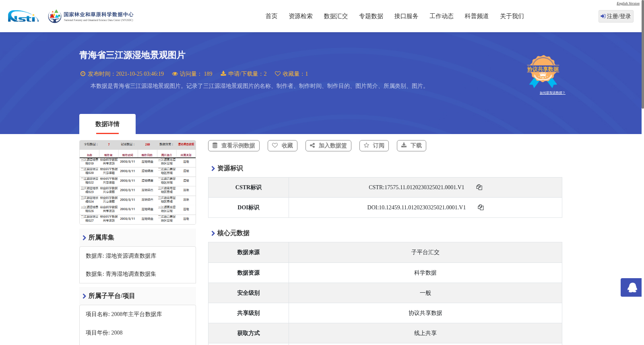Open 专题数据 menu item
Viewport: 644px width, 345px height.
pos(371,16)
